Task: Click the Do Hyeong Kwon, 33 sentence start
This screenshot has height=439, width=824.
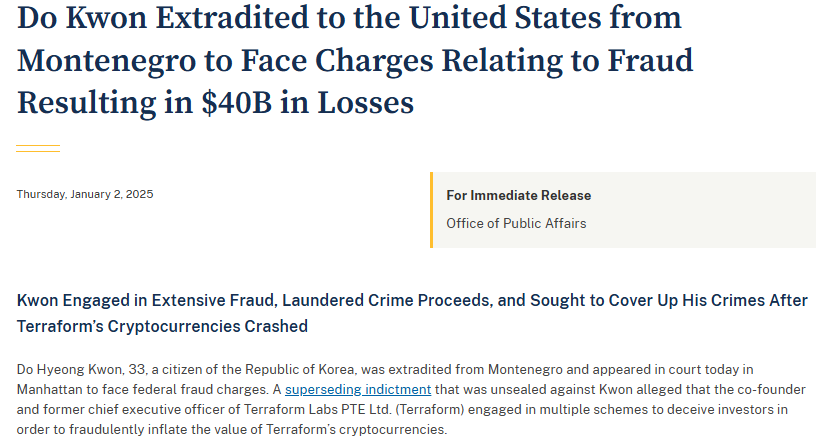Action: (x=81, y=370)
